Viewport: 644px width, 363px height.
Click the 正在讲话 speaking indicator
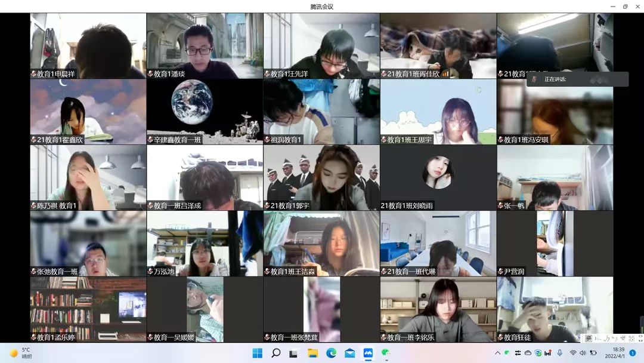577,79
